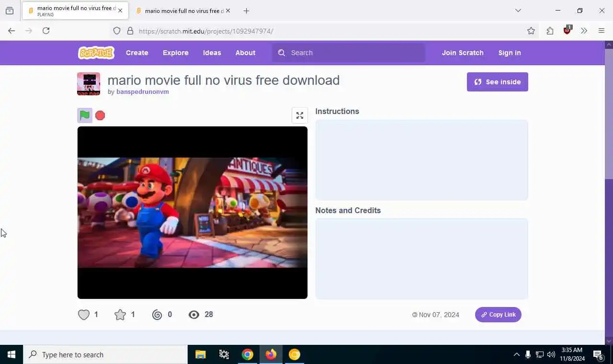
Task: Open the Explore menu item
Action: [176, 53]
